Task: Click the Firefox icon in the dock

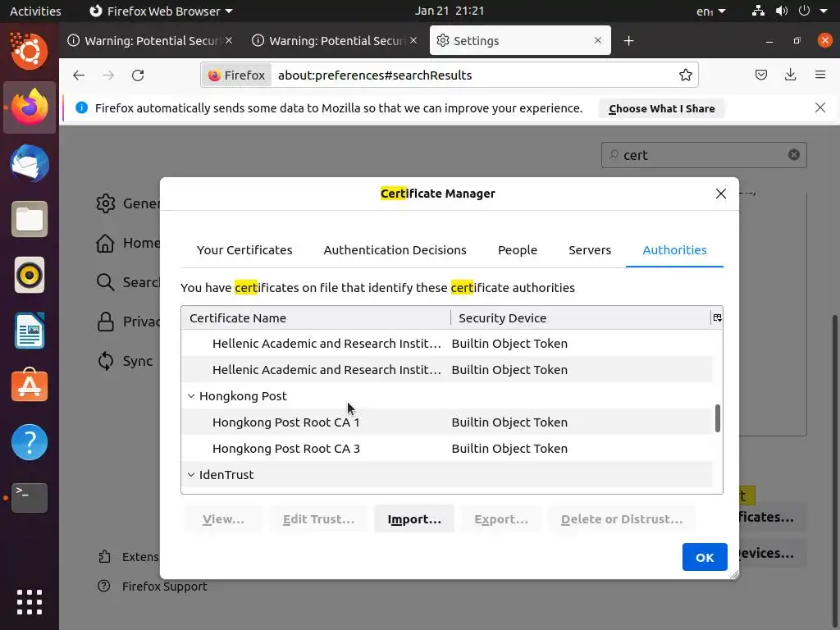Action: tap(30, 107)
